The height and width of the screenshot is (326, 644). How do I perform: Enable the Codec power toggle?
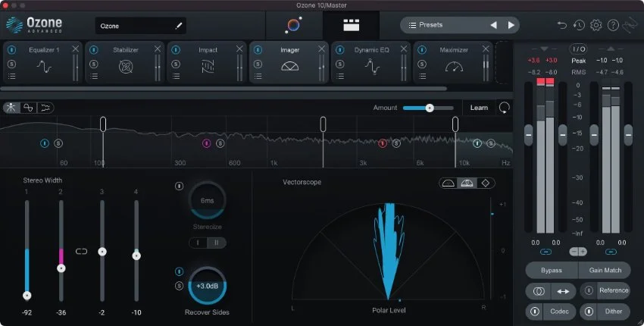point(534,312)
